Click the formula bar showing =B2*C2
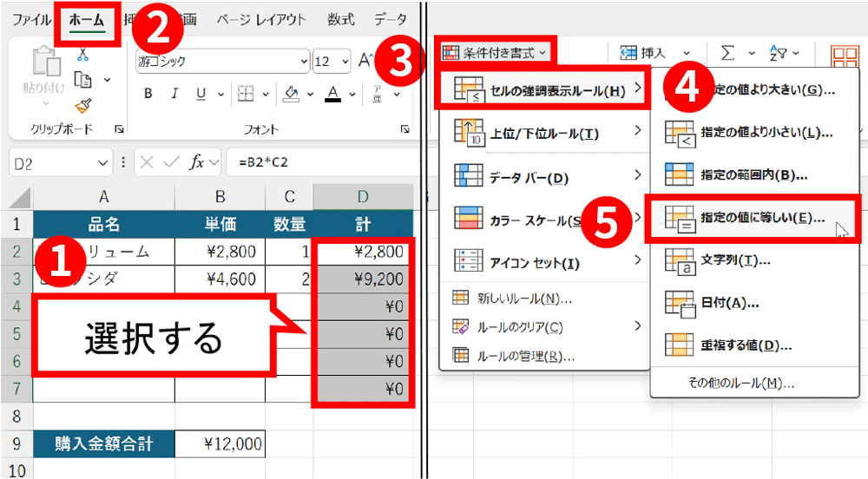The width and height of the screenshot is (868, 479). coord(321,162)
